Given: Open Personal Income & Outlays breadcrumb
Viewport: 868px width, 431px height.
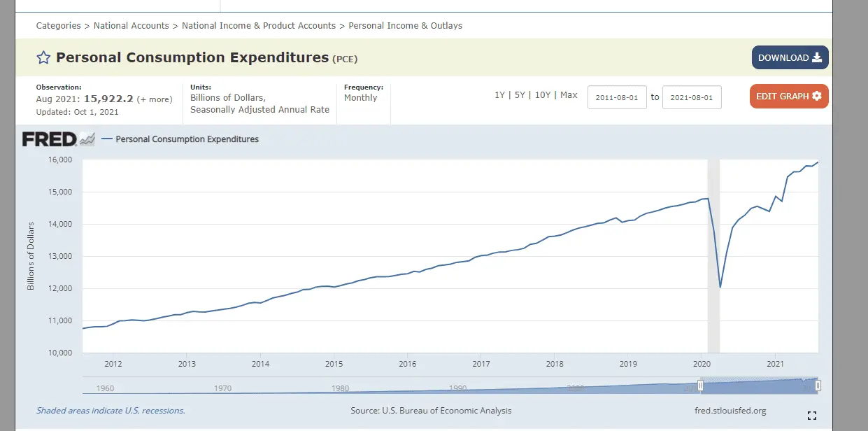Looking at the screenshot, I should pos(405,26).
